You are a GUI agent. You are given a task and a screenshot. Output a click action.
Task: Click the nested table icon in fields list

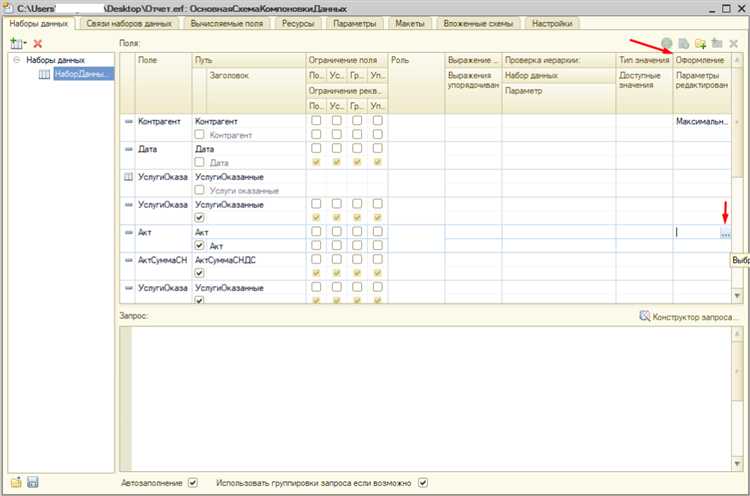tap(128, 177)
